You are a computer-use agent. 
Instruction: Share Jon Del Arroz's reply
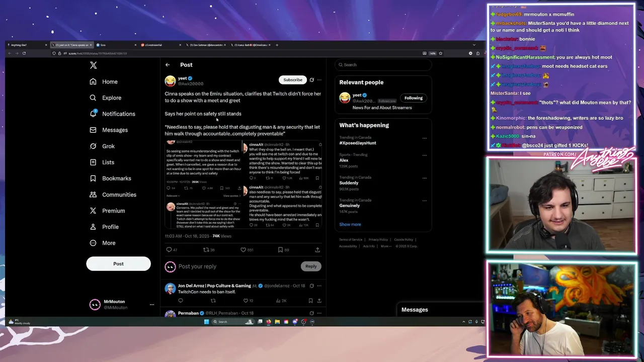point(319,301)
